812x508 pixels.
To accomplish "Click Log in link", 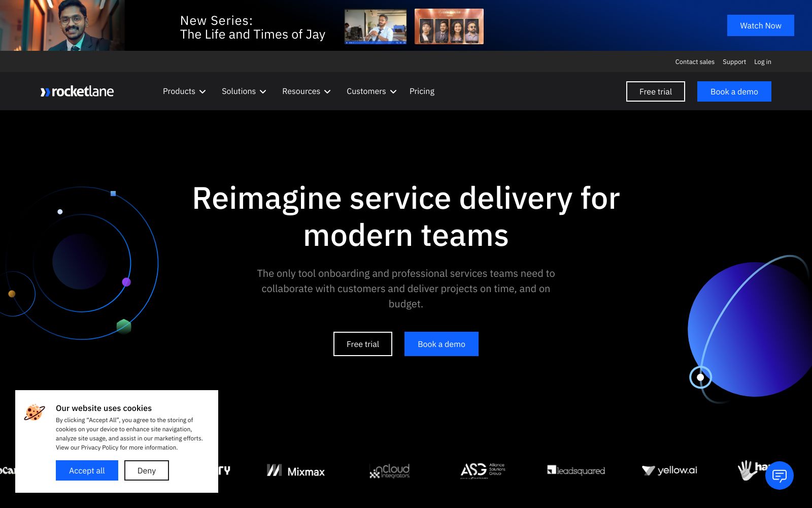I will click(762, 62).
